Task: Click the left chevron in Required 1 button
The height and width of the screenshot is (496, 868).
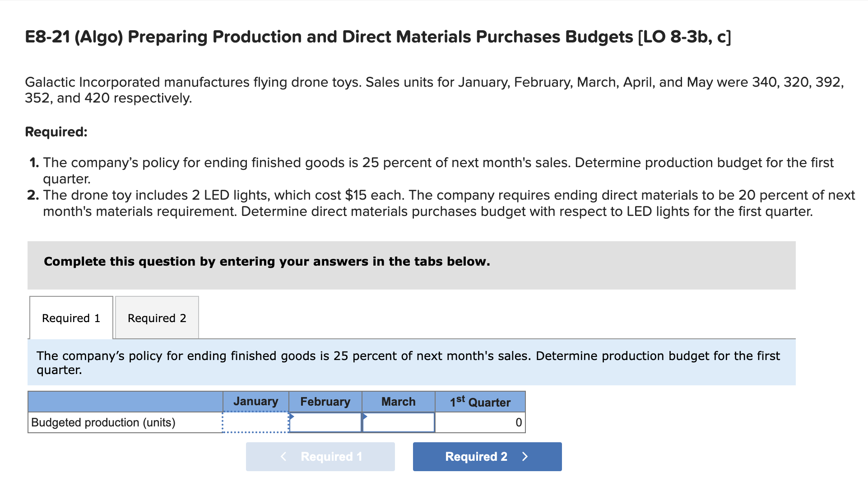Action: pos(283,457)
